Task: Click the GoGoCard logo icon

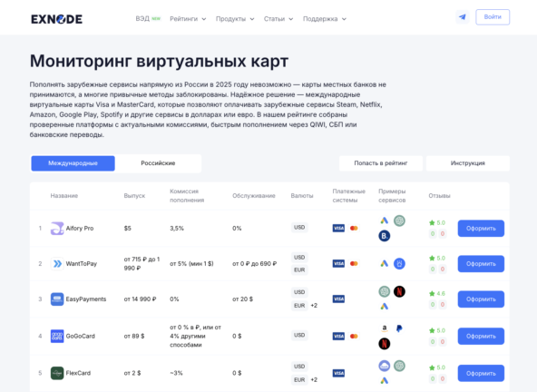Action: tap(57, 336)
